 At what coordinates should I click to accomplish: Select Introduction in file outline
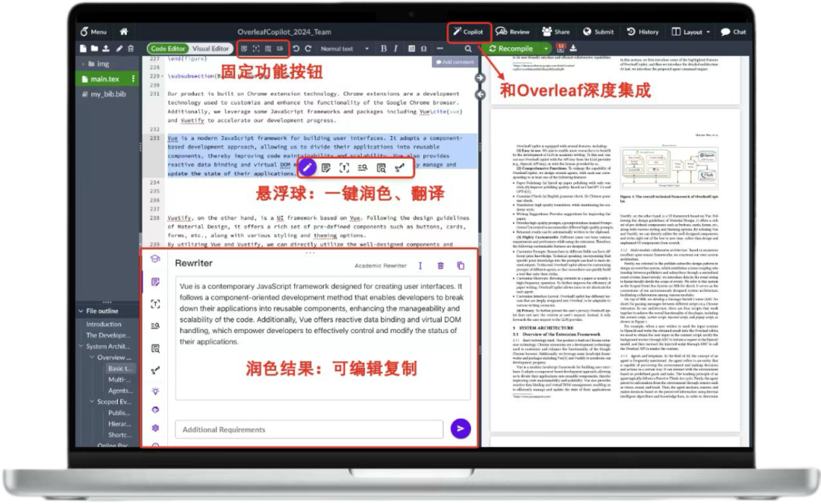click(x=103, y=325)
